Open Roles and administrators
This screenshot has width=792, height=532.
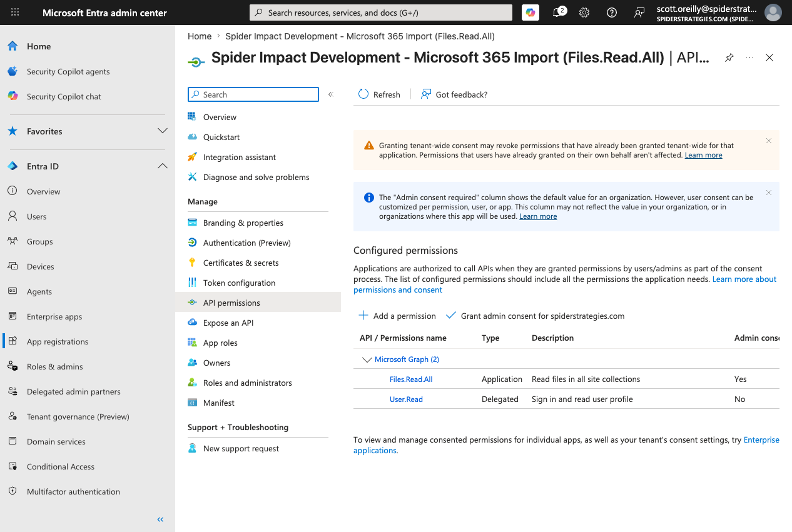(x=248, y=383)
